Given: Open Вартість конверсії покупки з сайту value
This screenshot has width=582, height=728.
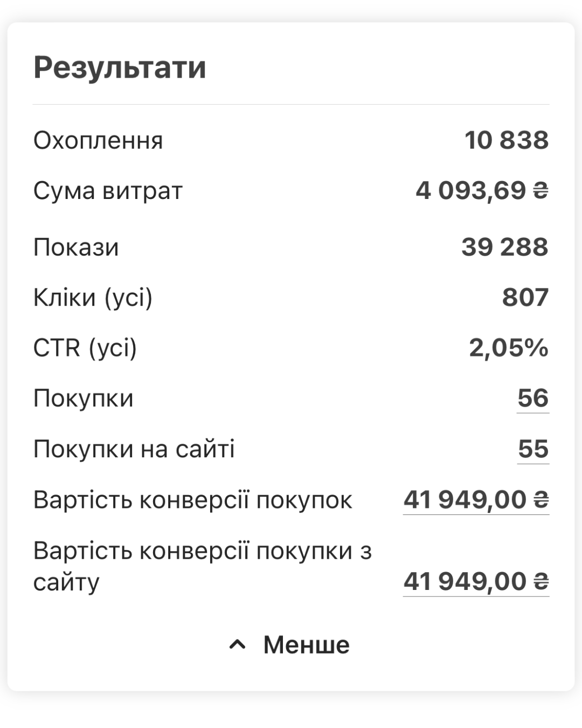Looking at the screenshot, I should (476, 581).
